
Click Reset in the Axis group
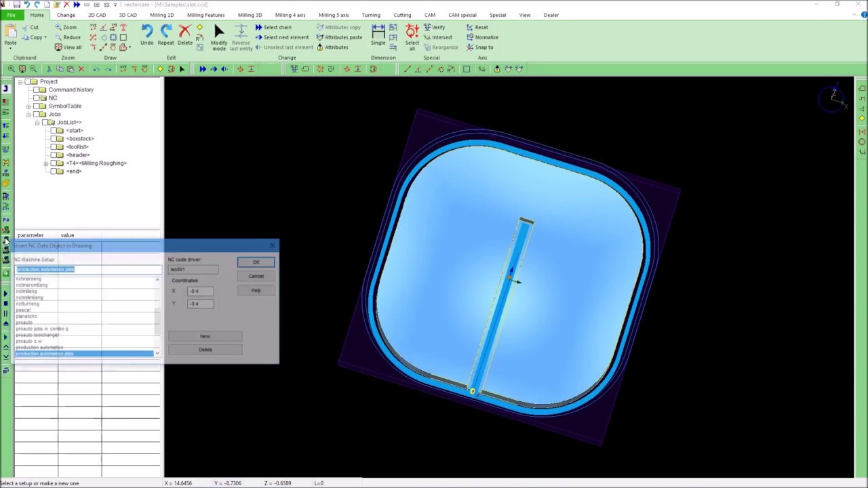[x=477, y=27]
